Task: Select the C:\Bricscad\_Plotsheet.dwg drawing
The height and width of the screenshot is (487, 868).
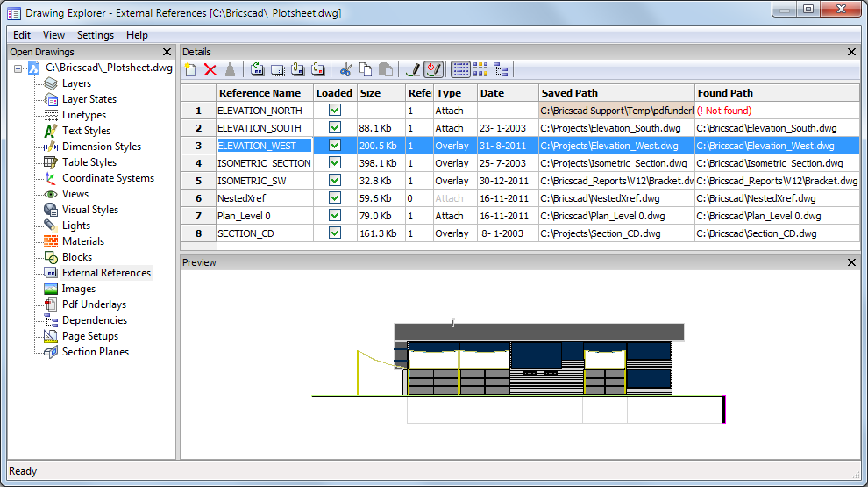Action: [x=109, y=68]
